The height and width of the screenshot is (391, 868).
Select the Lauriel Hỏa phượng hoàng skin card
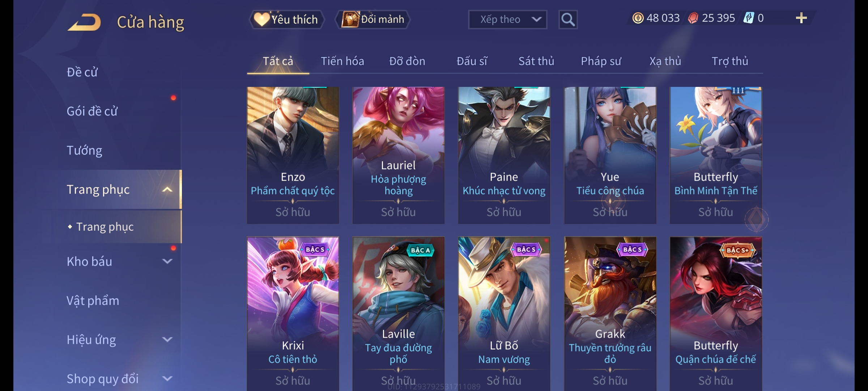coord(398,155)
